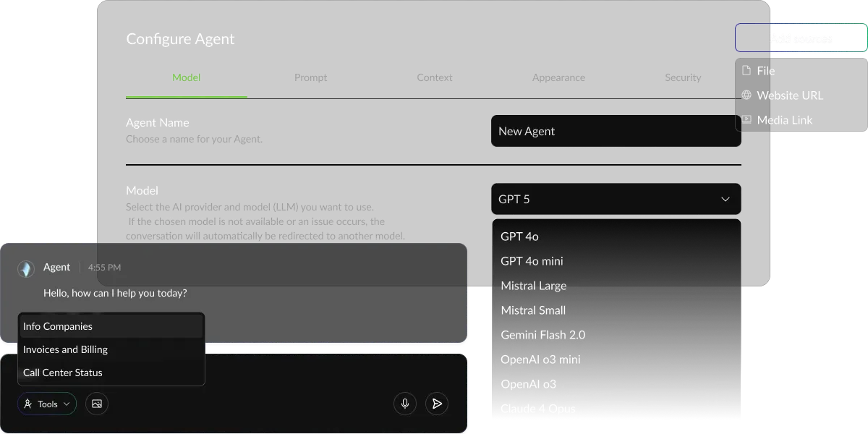Screen dimensions: 868x434
Task: Go to the Appearance tab
Action: (558, 77)
